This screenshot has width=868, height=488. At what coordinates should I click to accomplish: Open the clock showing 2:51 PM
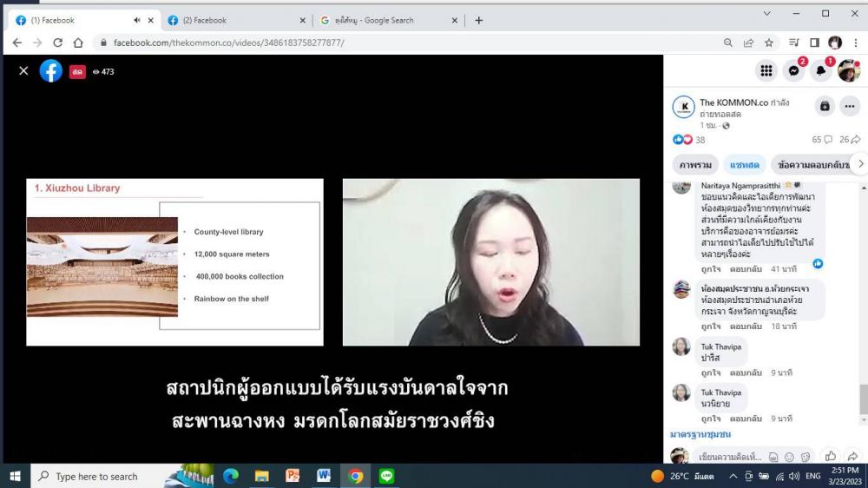tap(845, 476)
